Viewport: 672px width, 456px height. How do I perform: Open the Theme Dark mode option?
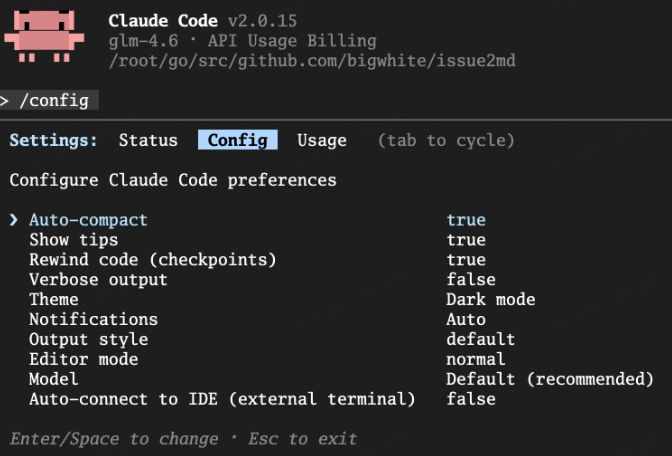[490, 300]
